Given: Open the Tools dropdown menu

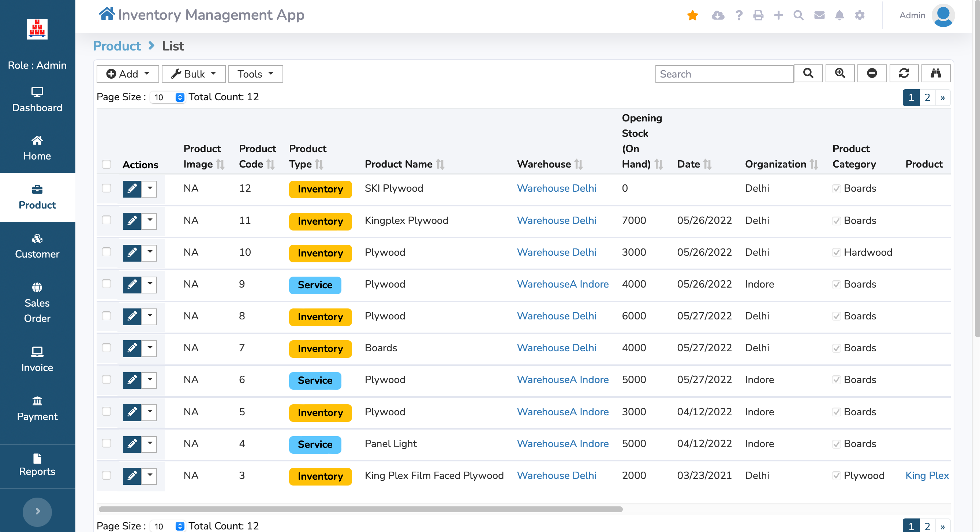Looking at the screenshot, I should (255, 74).
